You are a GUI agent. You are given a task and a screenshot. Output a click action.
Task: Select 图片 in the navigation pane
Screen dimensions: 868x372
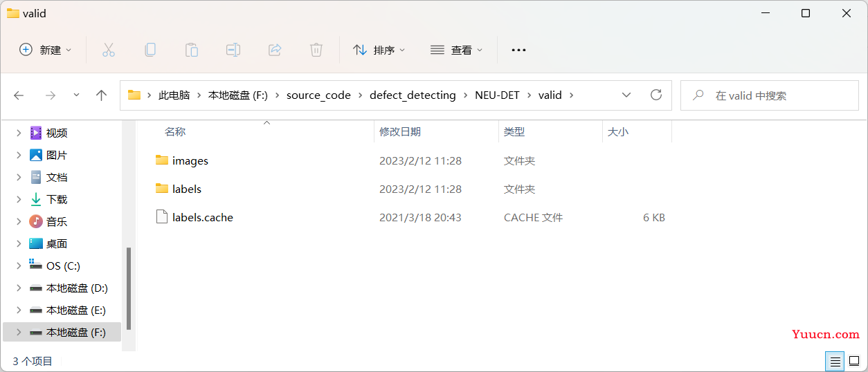57,155
